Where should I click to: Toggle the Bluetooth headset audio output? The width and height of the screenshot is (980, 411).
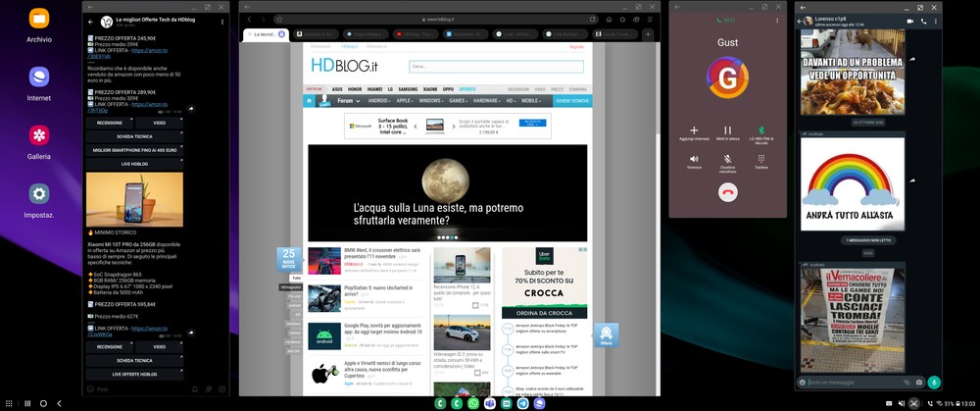pos(760,130)
